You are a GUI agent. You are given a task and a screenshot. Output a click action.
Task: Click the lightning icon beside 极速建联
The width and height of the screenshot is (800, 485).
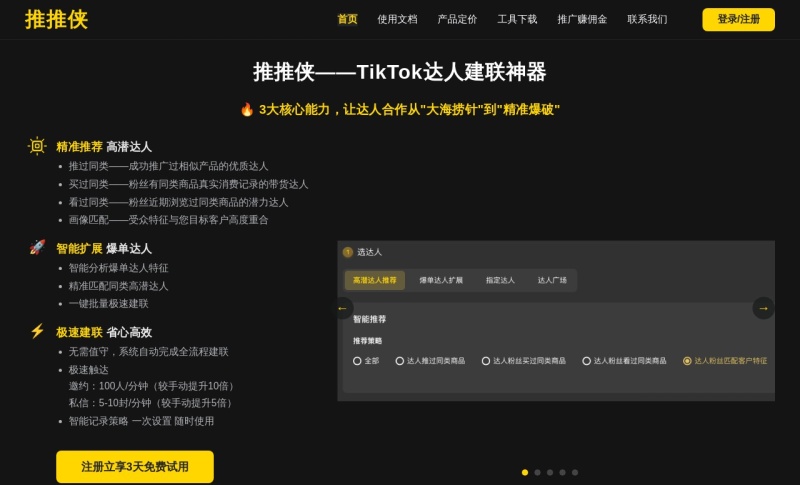click(x=37, y=331)
